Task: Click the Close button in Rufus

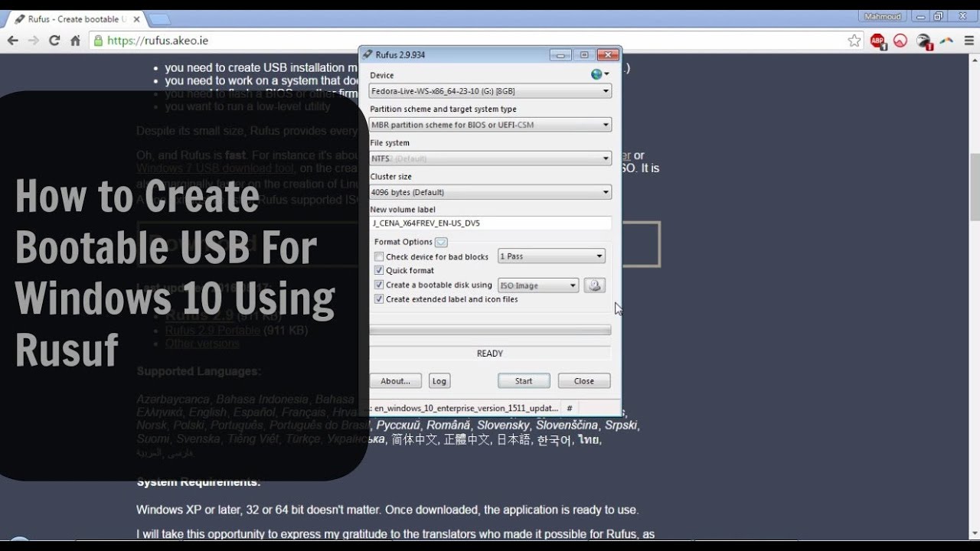Action: pyautogui.click(x=584, y=380)
